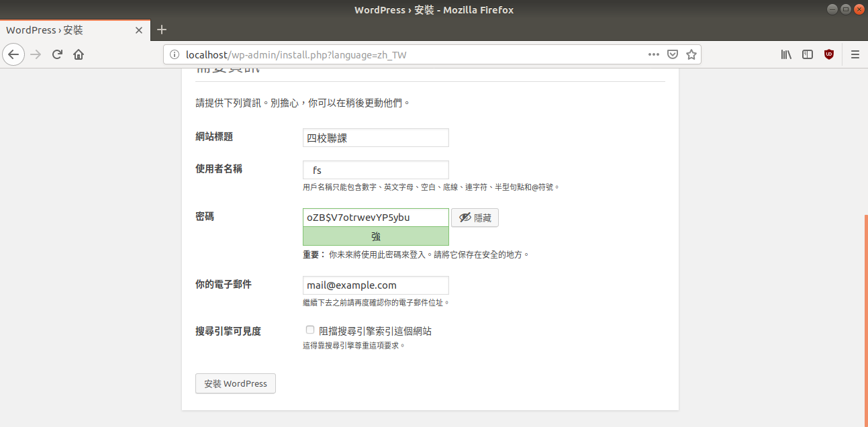Show site information icon in address bar

point(175,55)
